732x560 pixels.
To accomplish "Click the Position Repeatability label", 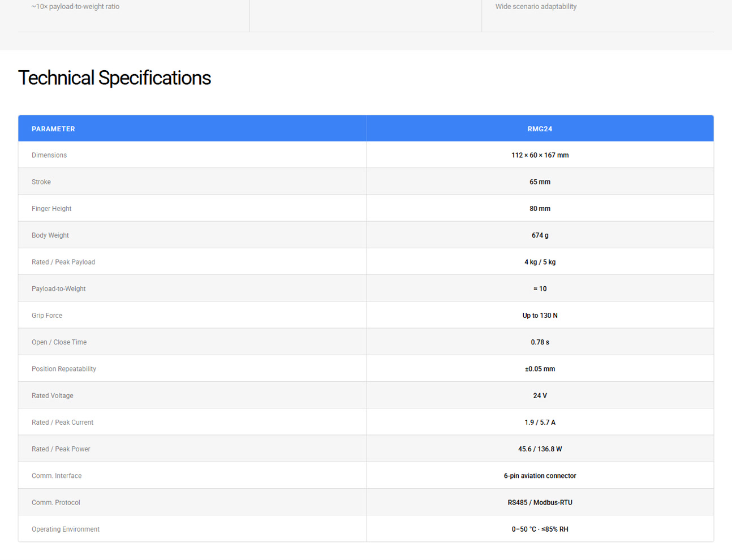I will (x=64, y=369).
